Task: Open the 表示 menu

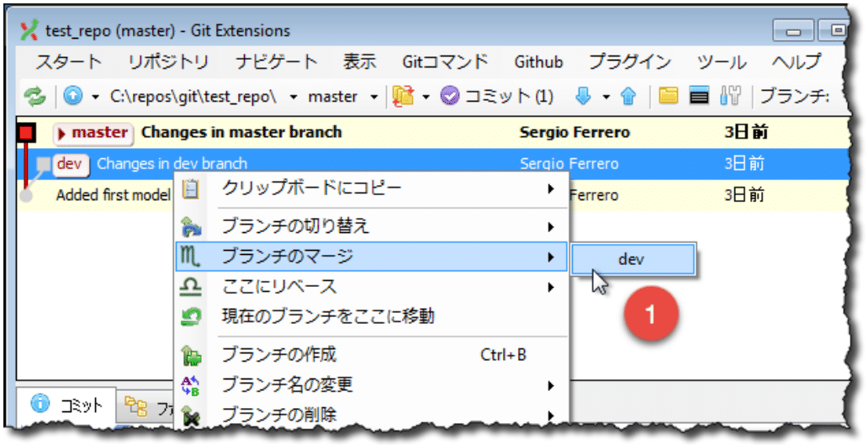Action: pos(359,62)
